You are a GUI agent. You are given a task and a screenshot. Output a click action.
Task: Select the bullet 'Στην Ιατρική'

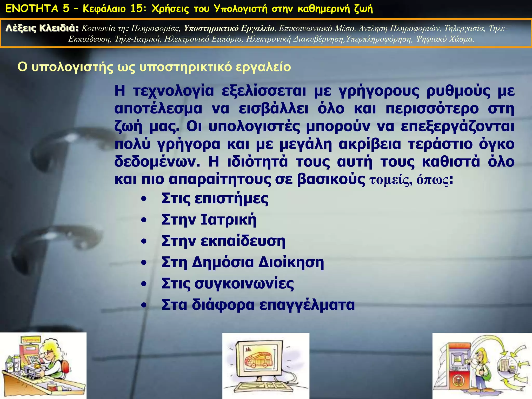coord(209,220)
